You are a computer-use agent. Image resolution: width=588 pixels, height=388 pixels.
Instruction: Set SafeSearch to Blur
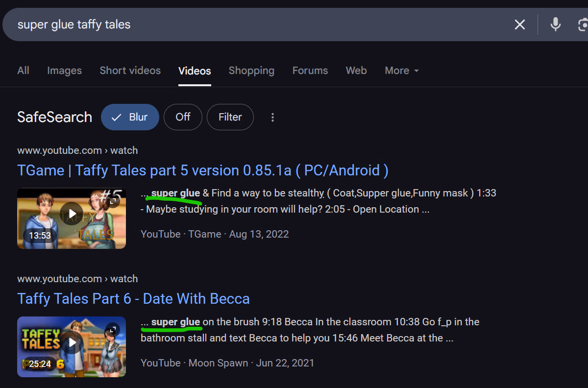[130, 117]
